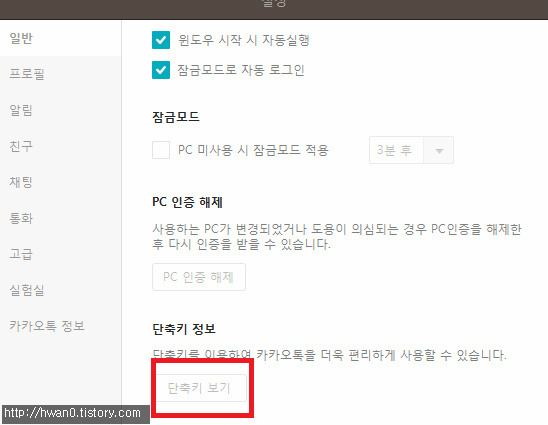Switch to the 알림 settings tab
This screenshot has height=425, width=548.
(x=21, y=110)
